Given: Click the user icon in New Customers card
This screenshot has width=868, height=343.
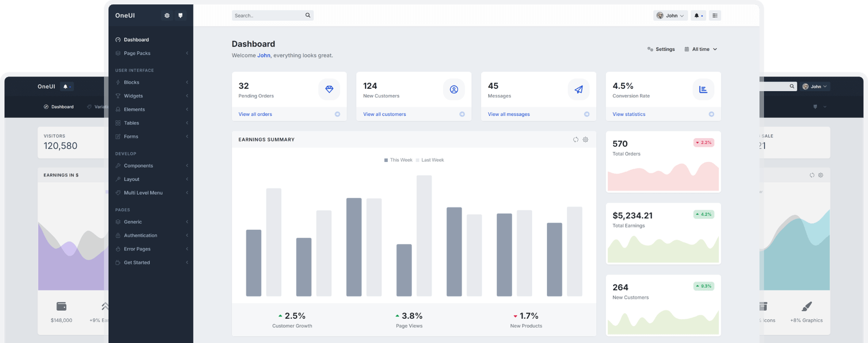Looking at the screenshot, I should 454,89.
